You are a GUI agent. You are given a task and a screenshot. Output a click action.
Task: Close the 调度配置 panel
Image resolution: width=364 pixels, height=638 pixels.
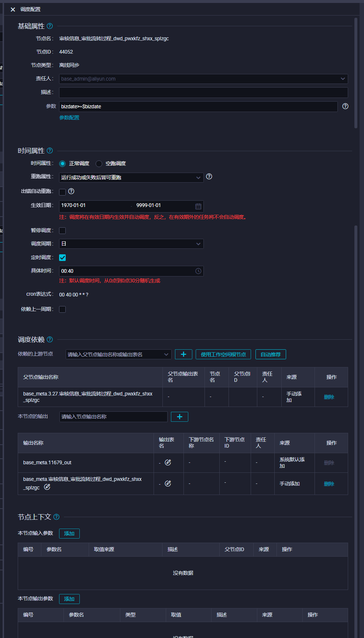13,10
